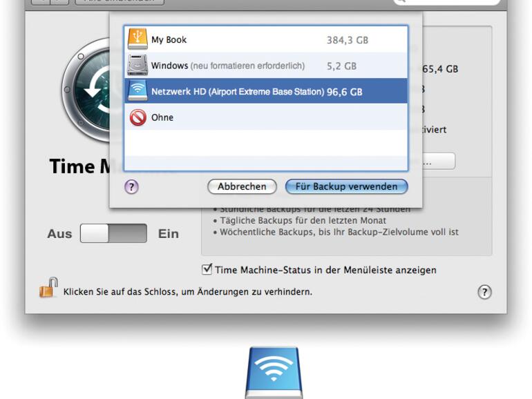The height and width of the screenshot is (399, 532).
Task: Select Netzwerk HD (Airport Extreme Base Station)
Action: point(266,91)
